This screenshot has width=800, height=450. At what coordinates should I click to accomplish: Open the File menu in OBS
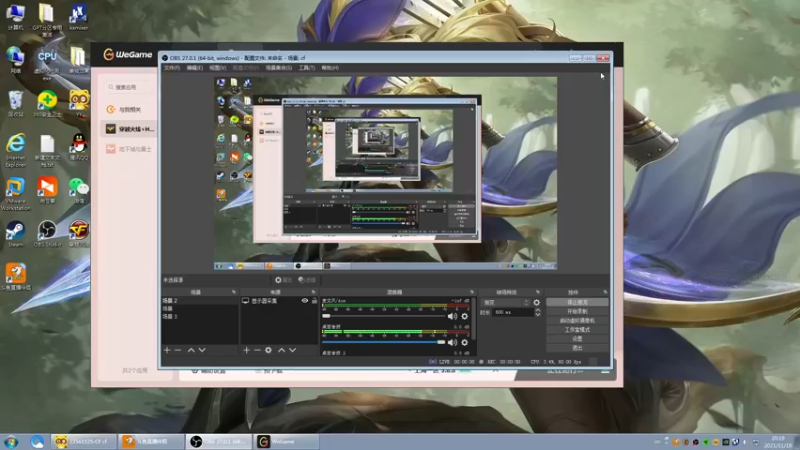(171, 68)
